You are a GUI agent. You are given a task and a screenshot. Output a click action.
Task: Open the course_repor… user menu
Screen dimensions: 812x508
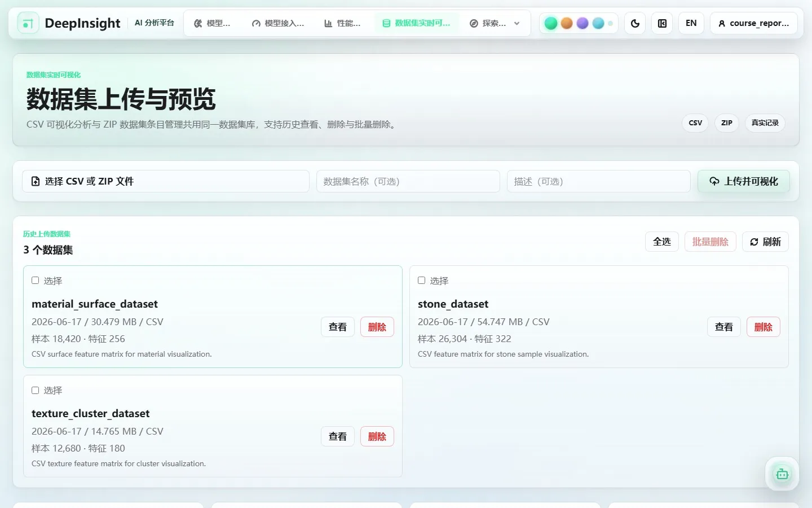(x=754, y=23)
